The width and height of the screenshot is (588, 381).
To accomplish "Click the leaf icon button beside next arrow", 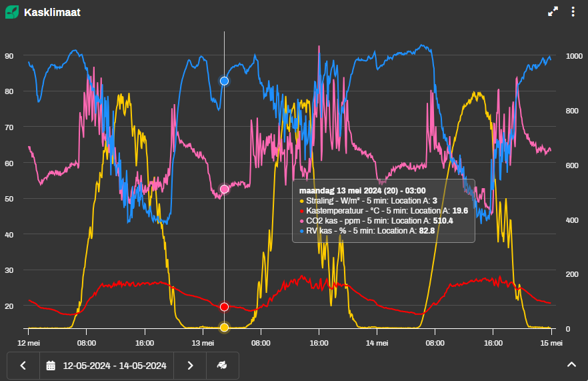I will pyautogui.click(x=222, y=366).
